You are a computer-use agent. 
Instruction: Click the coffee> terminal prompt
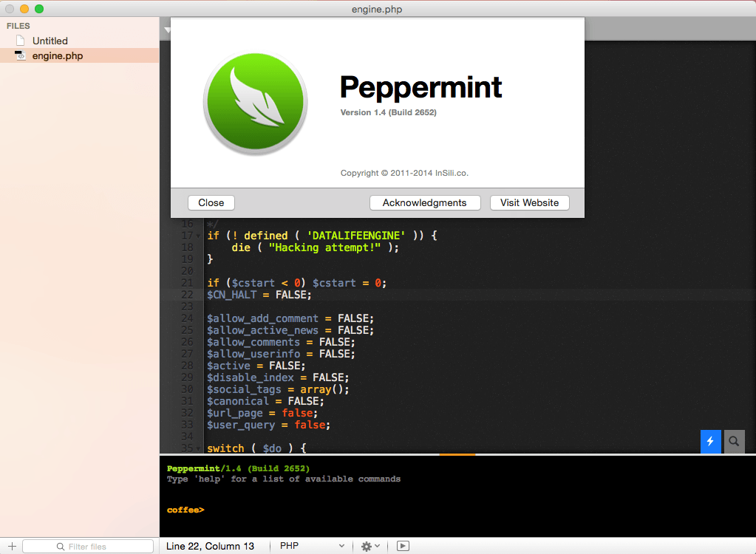[x=185, y=510]
